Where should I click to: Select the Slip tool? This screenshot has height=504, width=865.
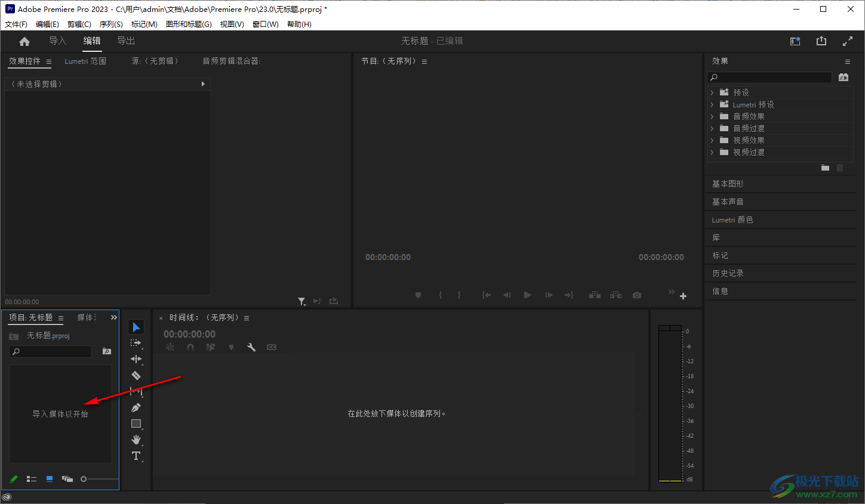click(x=136, y=391)
